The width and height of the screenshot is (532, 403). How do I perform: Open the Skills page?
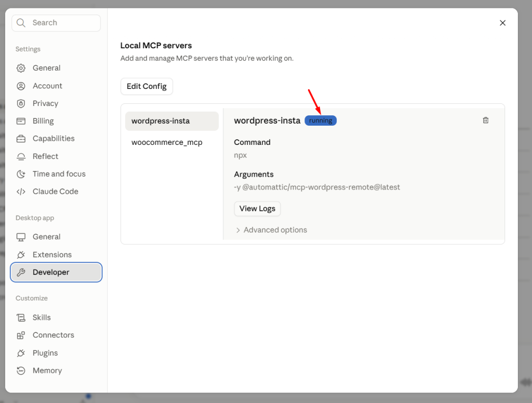56,317
